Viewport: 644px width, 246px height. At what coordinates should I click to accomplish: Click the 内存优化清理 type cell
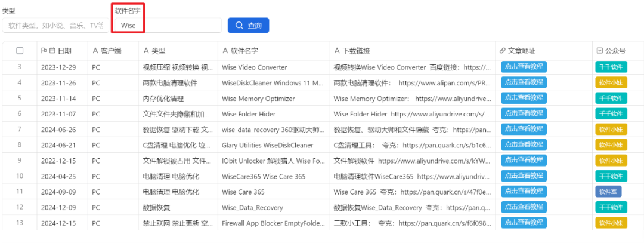(178, 99)
